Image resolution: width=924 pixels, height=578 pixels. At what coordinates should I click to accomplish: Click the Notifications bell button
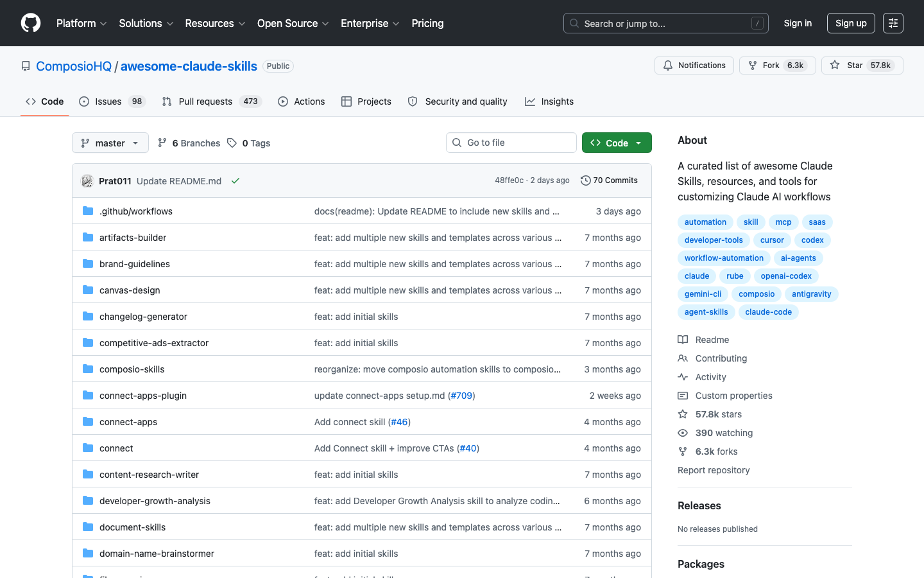point(694,66)
